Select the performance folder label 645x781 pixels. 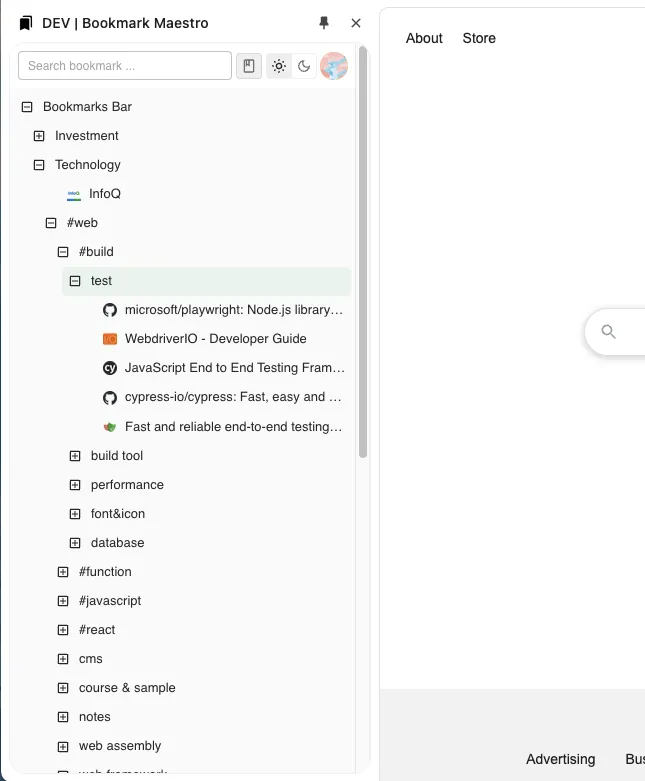point(127,485)
